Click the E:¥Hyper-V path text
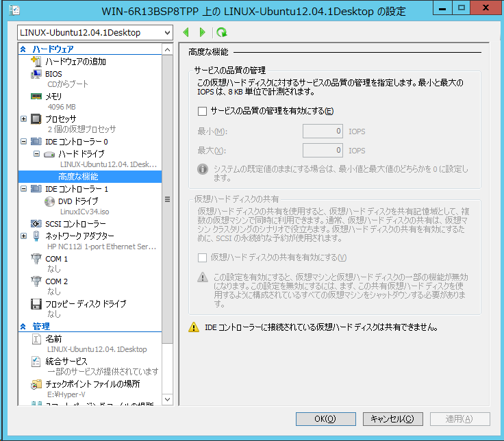 [x=66, y=394]
